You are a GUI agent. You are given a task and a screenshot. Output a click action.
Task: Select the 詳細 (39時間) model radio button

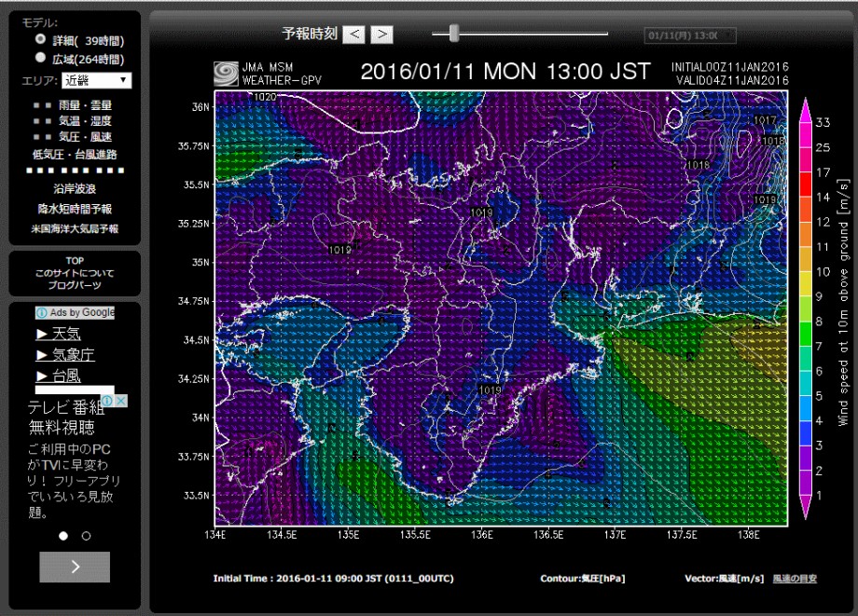[x=40, y=41]
